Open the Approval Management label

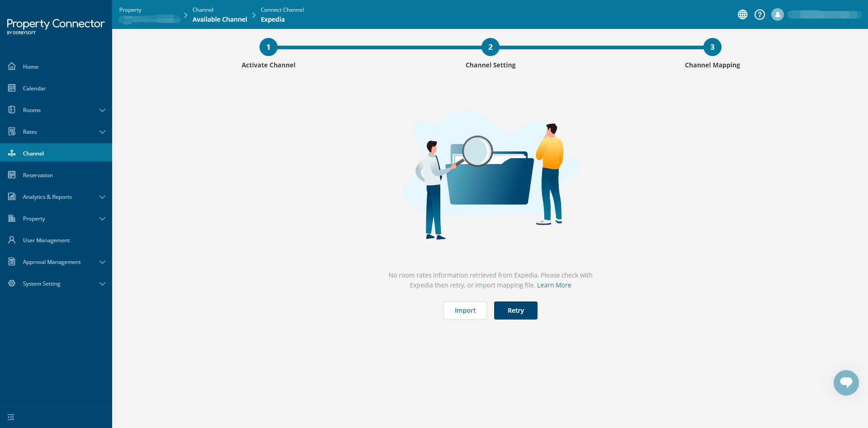pyautogui.click(x=52, y=262)
